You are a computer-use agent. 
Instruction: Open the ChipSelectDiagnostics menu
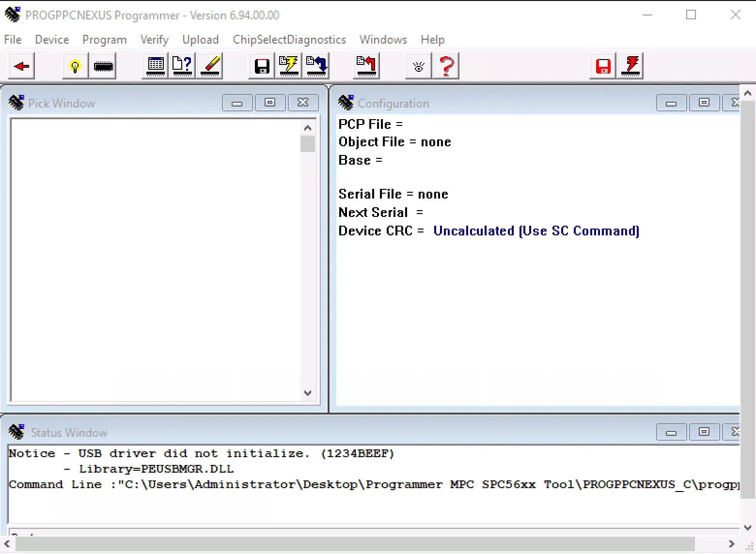pos(289,40)
